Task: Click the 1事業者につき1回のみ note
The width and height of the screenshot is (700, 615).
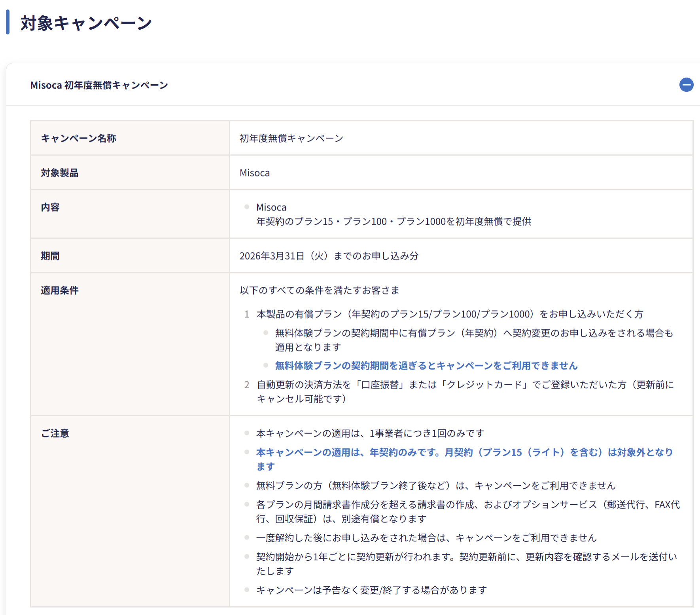Action: point(370,433)
